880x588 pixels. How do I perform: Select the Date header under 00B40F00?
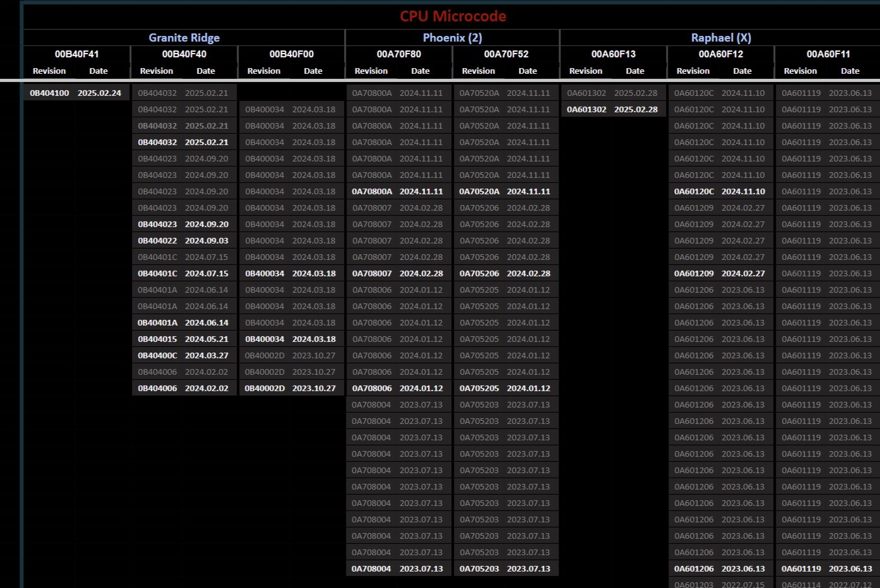[x=313, y=71]
